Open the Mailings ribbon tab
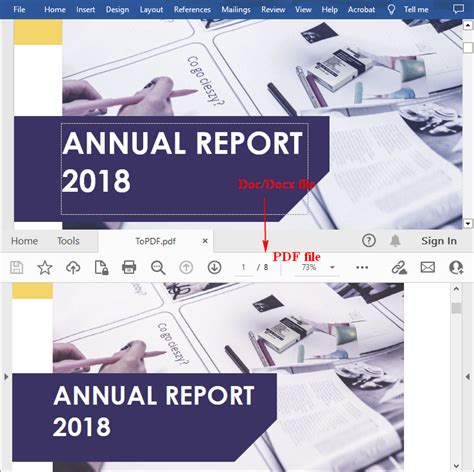 [236, 9]
